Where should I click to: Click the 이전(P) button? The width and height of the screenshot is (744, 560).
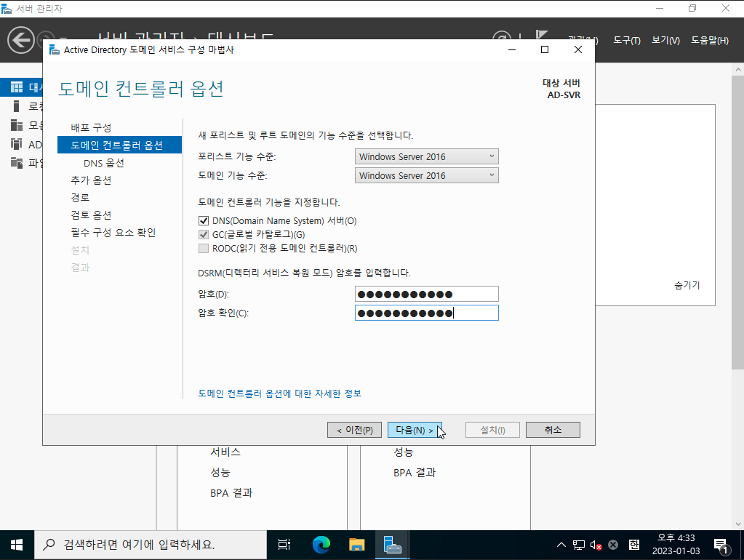354,430
